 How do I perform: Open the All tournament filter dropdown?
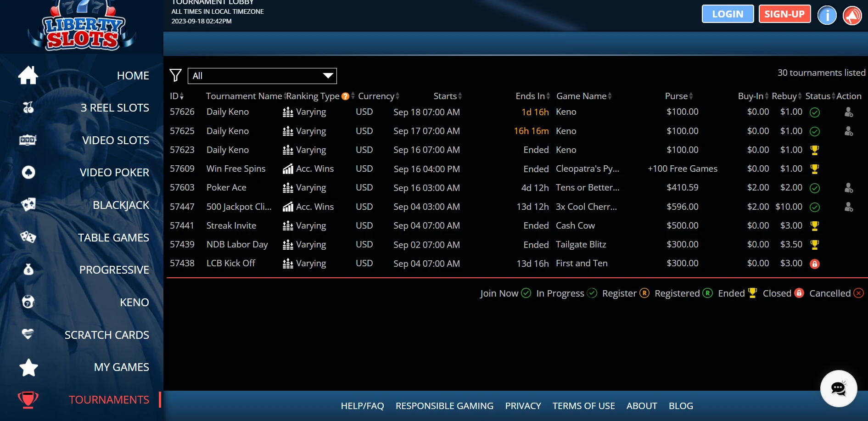coord(262,76)
